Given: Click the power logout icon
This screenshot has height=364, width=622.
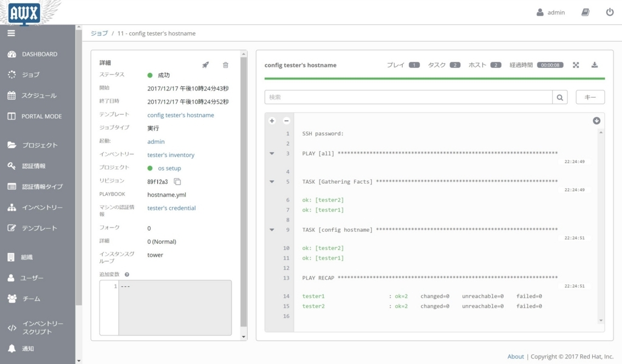Looking at the screenshot, I should 610,12.
